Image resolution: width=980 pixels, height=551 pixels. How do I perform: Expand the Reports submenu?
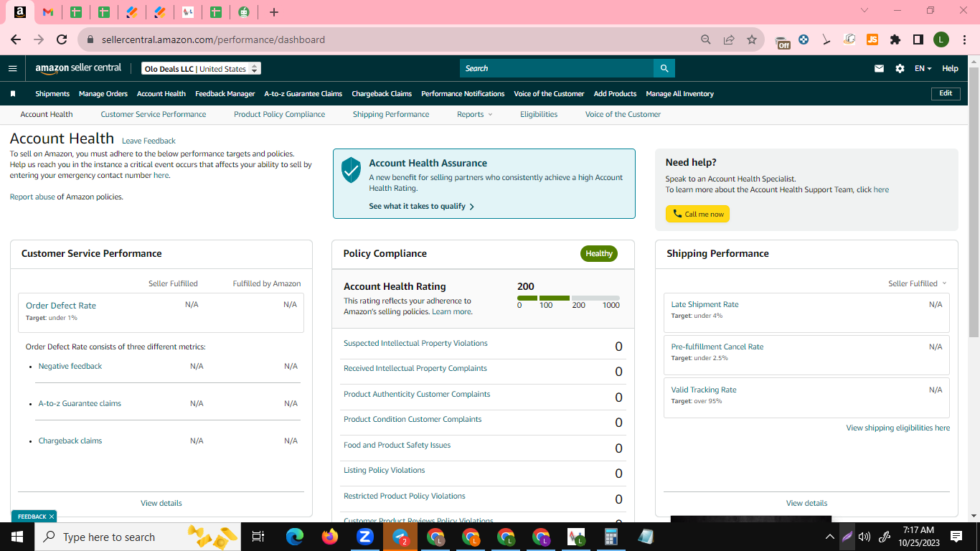point(475,114)
